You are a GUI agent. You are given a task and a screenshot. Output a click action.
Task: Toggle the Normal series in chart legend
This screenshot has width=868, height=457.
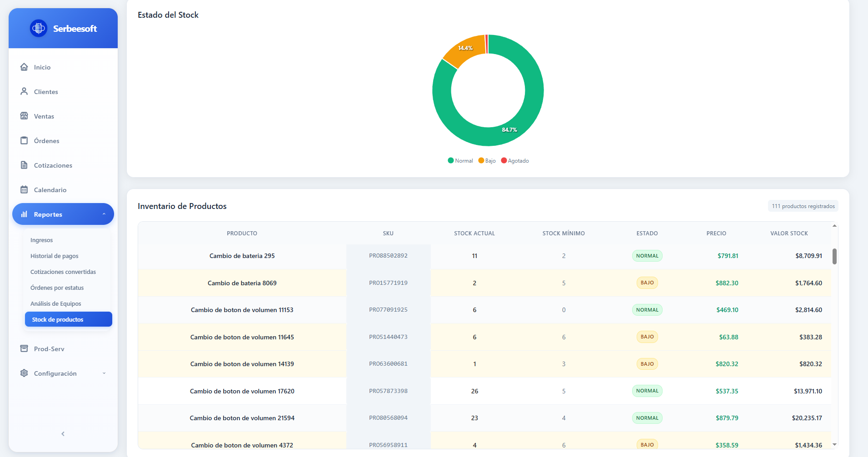[x=460, y=160]
